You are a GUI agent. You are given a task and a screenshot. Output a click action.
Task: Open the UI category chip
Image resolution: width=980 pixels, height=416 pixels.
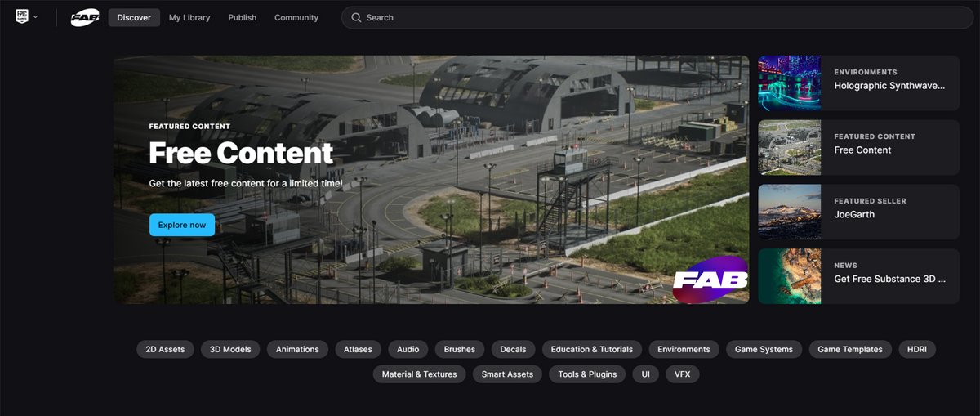click(645, 374)
